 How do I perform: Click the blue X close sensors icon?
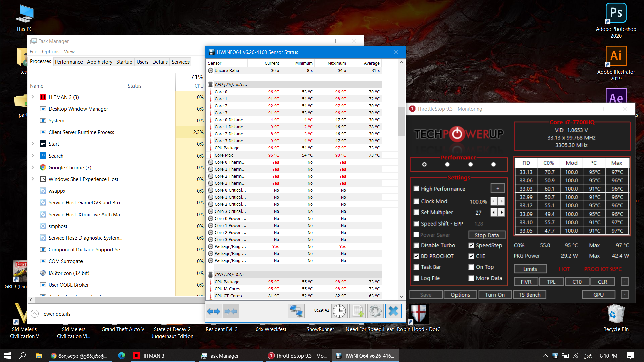point(393,311)
